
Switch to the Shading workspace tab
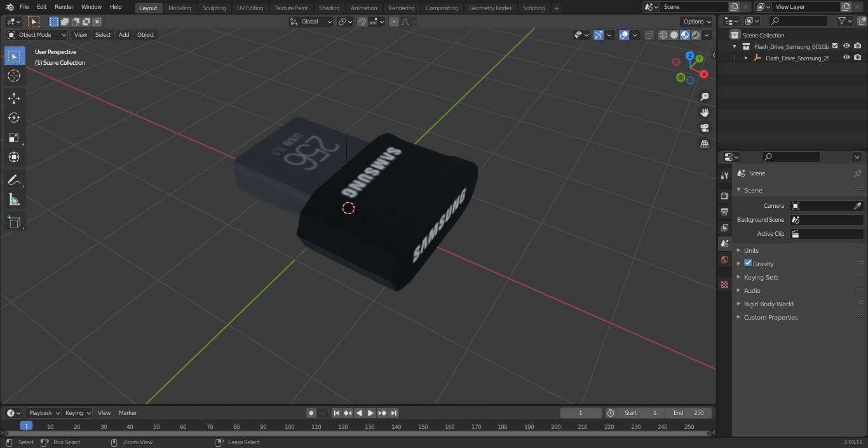[x=329, y=8]
